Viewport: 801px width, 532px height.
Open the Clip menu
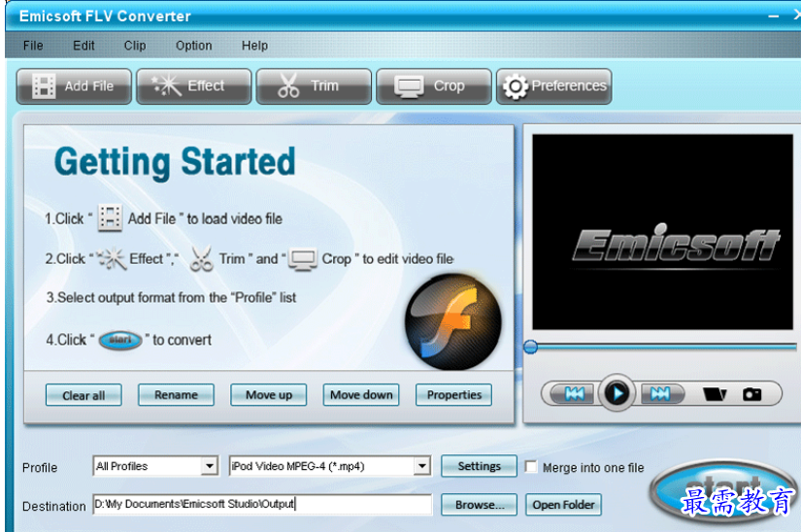tap(135, 46)
